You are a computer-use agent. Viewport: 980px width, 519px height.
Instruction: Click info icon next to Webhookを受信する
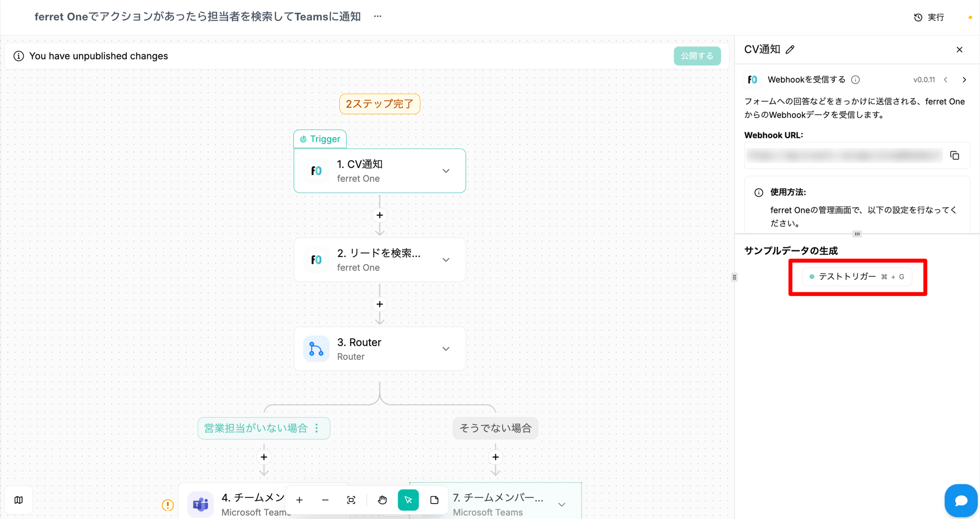[x=856, y=80]
